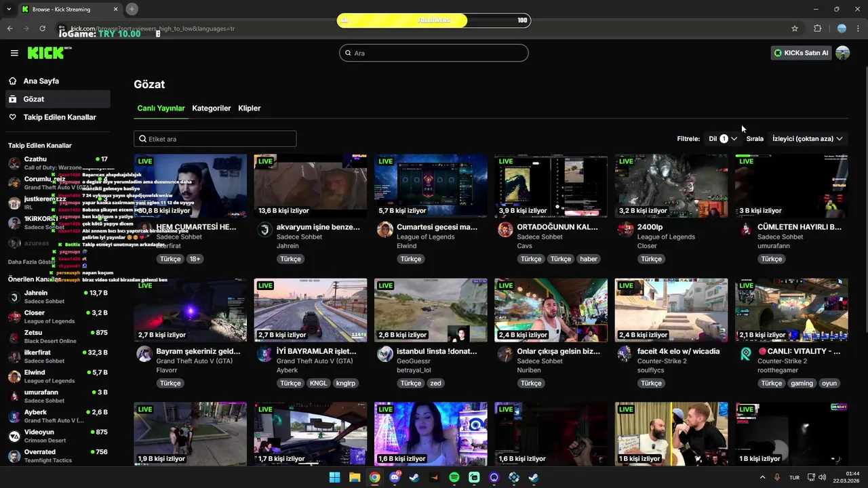The height and width of the screenshot is (488, 868).
Task: Click Counter-Strike 2 category under soulflycs
Action: pyautogui.click(x=662, y=361)
